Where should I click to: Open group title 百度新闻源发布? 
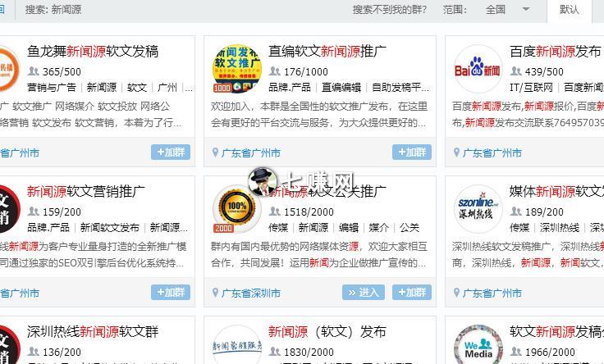[555, 51]
